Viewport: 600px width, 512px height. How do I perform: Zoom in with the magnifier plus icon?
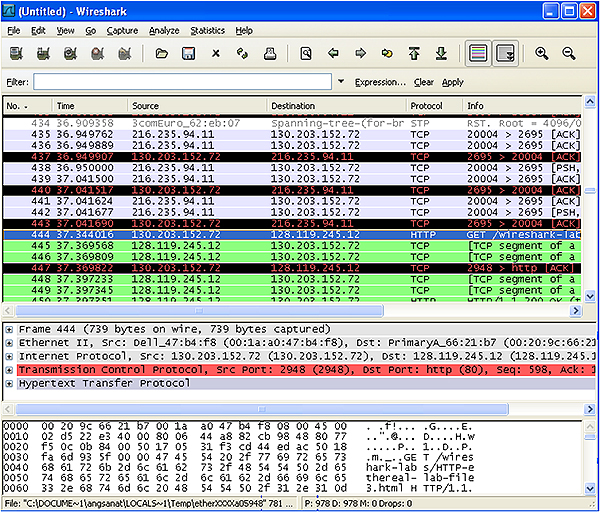click(542, 54)
